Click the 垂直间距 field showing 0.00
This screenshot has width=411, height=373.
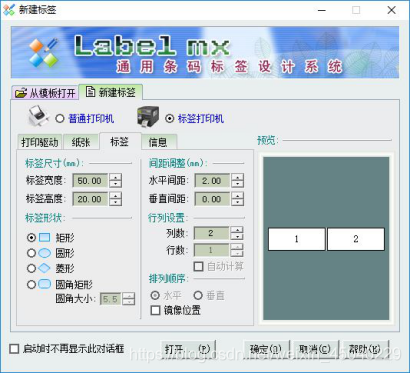(212, 199)
